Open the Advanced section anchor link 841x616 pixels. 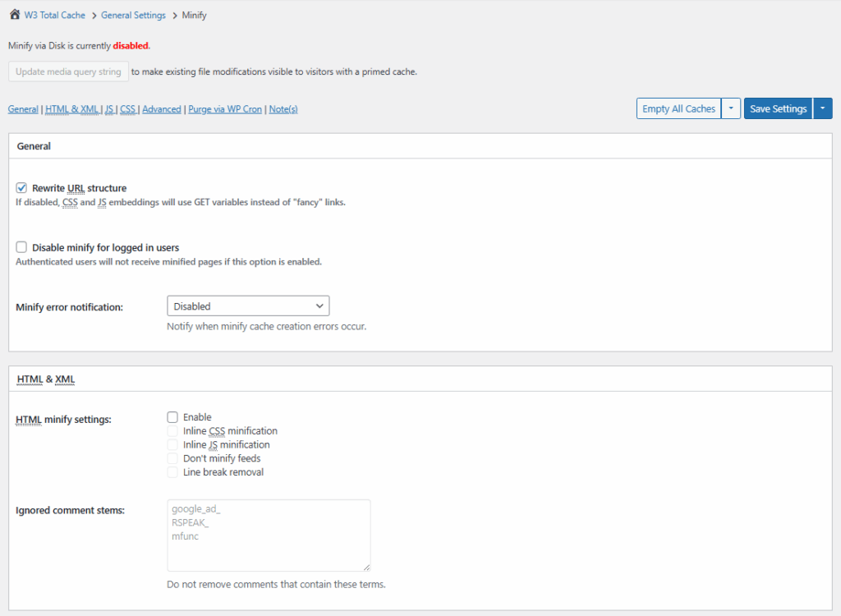(x=162, y=109)
